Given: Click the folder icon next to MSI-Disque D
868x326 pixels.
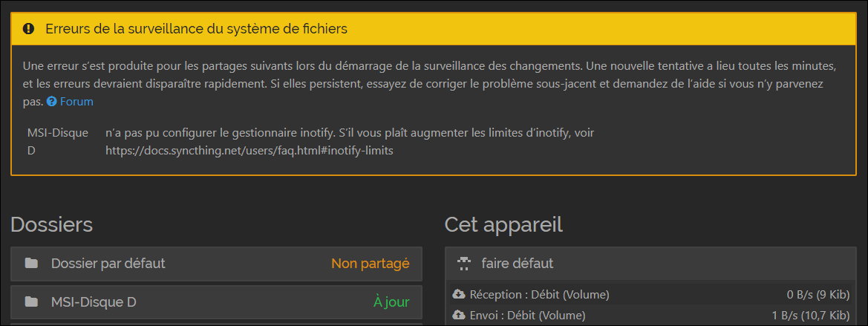Looking at the screenshot, I should [31, 301].
